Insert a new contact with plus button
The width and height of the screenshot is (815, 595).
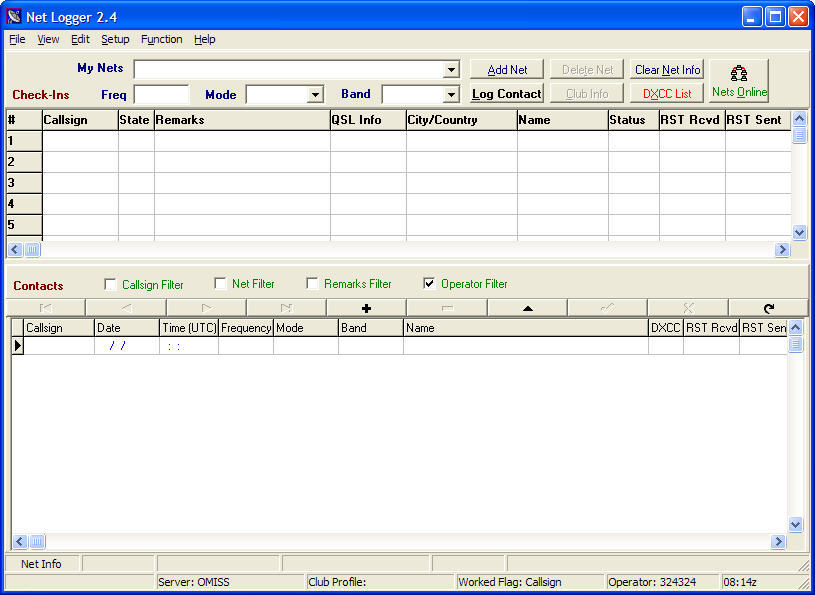click(366, 308)
